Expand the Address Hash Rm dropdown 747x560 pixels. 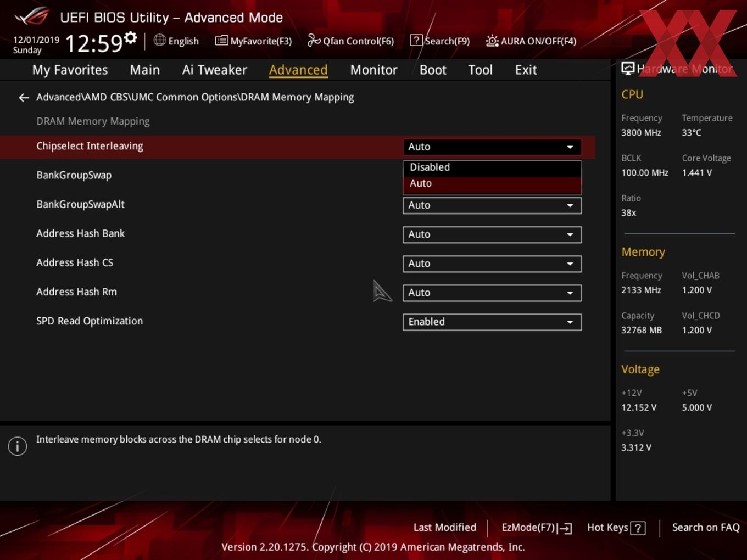click(492, 293)
